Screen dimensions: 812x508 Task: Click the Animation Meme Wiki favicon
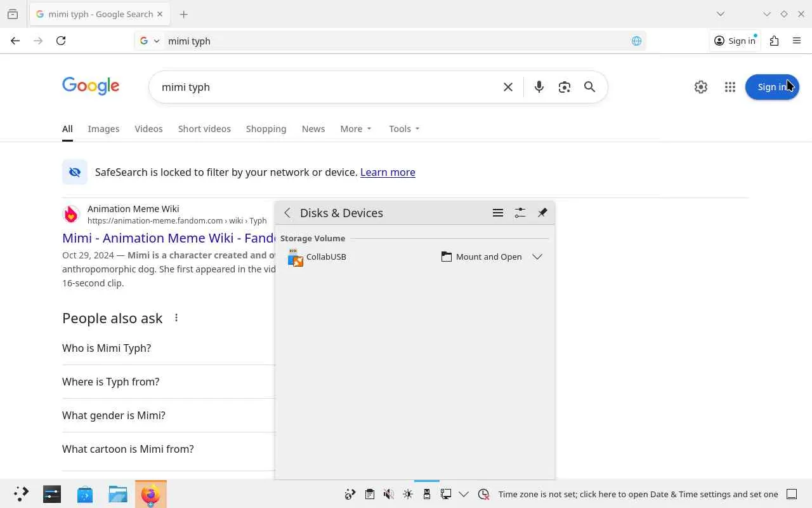pyautogui.click(x=71, y=215)
